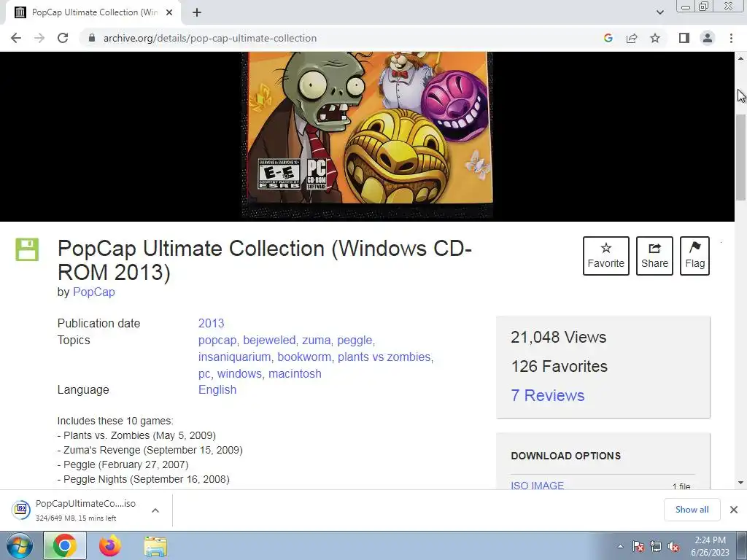Share this page via the address bar icon
The height and width of the screenshot is (560, 747).
click(632, 38)
